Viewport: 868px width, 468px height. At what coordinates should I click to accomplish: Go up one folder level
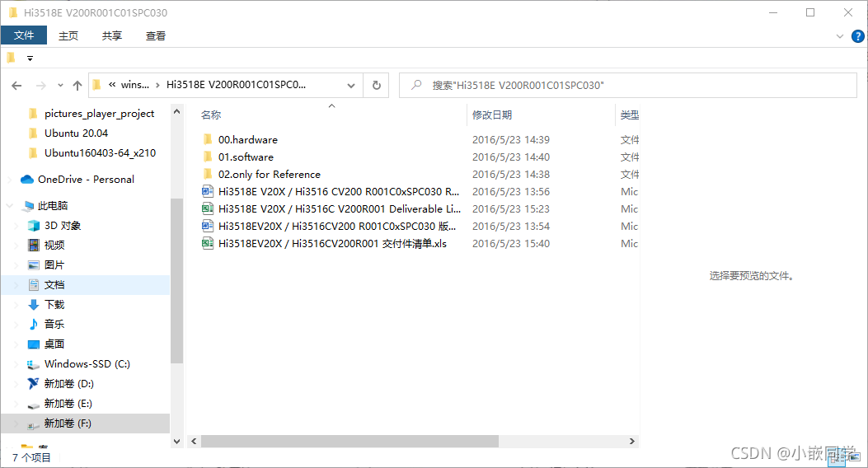click(x=77, y=85)
